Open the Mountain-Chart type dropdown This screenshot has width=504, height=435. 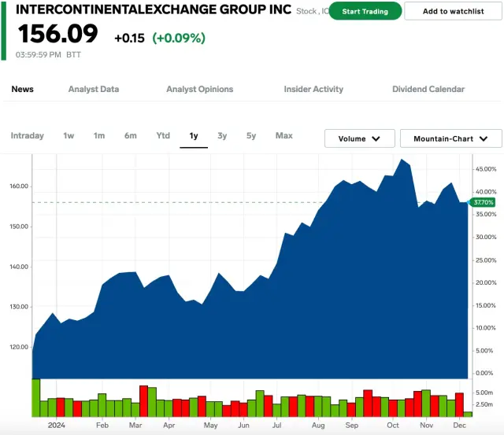coord(450,138)
